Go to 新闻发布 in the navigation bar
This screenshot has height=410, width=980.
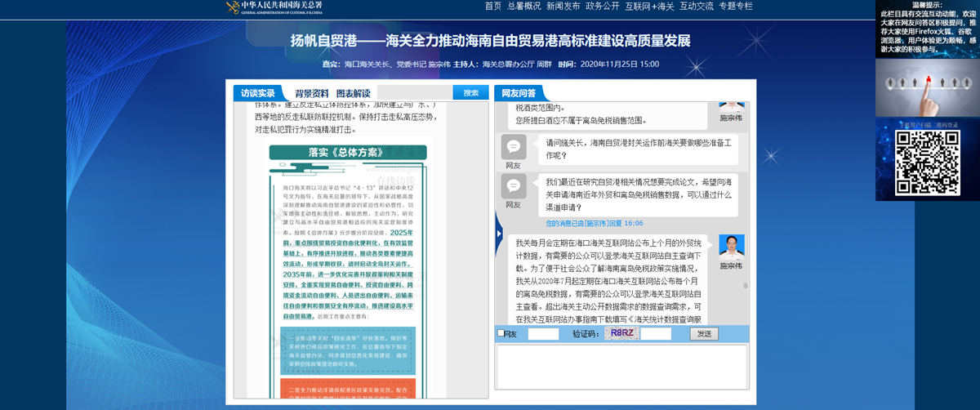click(x=563, y=7)
